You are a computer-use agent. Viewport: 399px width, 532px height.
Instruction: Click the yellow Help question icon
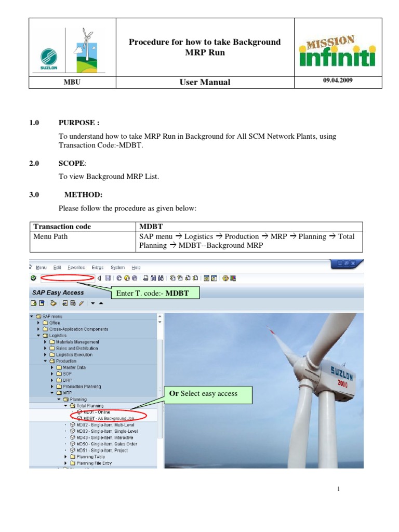click(x=225, y=278)
